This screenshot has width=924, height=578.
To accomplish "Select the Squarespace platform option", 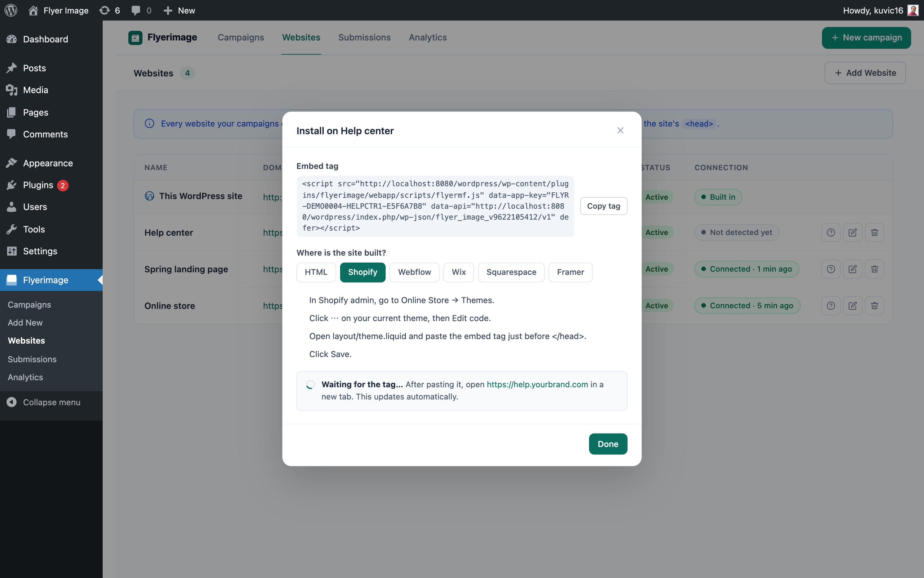I will click(x=511, y=272).
